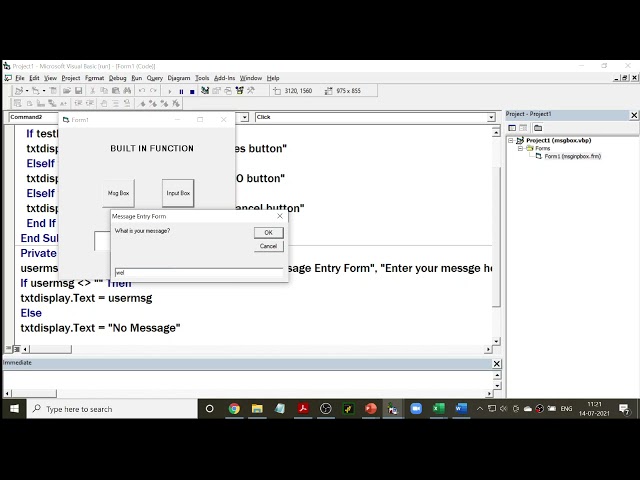Viewport: 640px width, 480px height.
Task: Open the Object Browser toolbar icon
Action: pyautogui.click(x=239, y=91)
